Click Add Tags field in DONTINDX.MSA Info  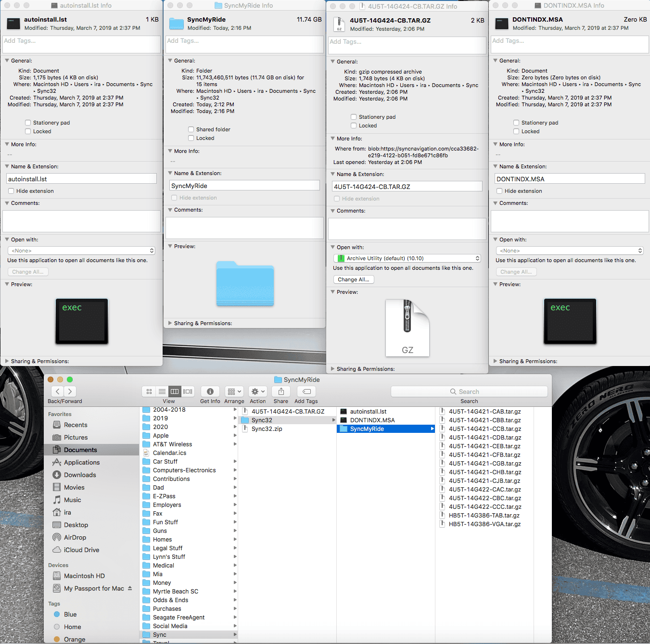pyautogui.click(x=570, y=44)
